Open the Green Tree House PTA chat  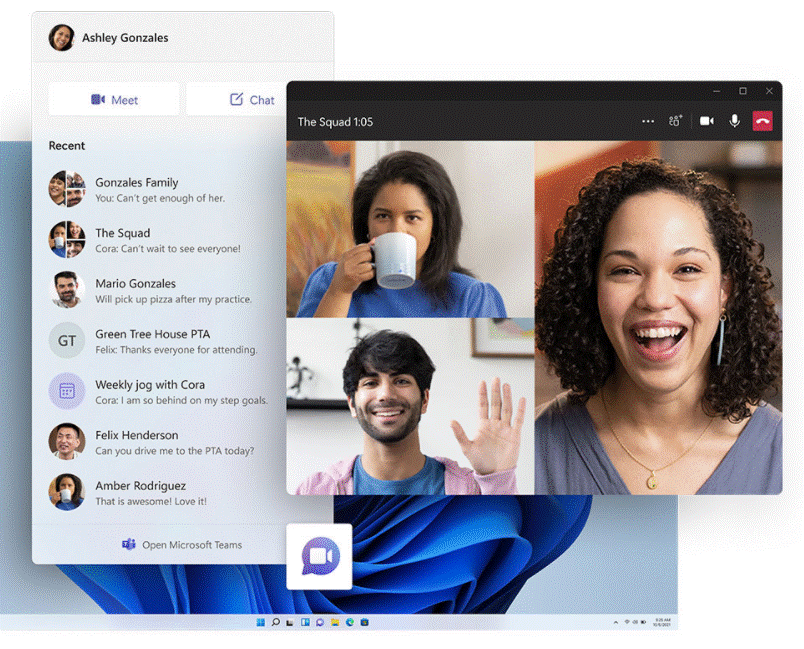coord(159,341)
